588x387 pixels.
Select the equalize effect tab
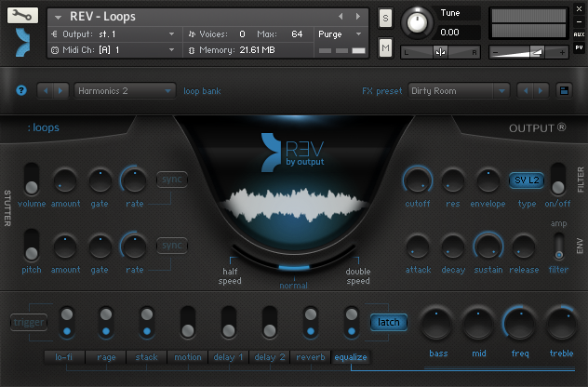351,357
